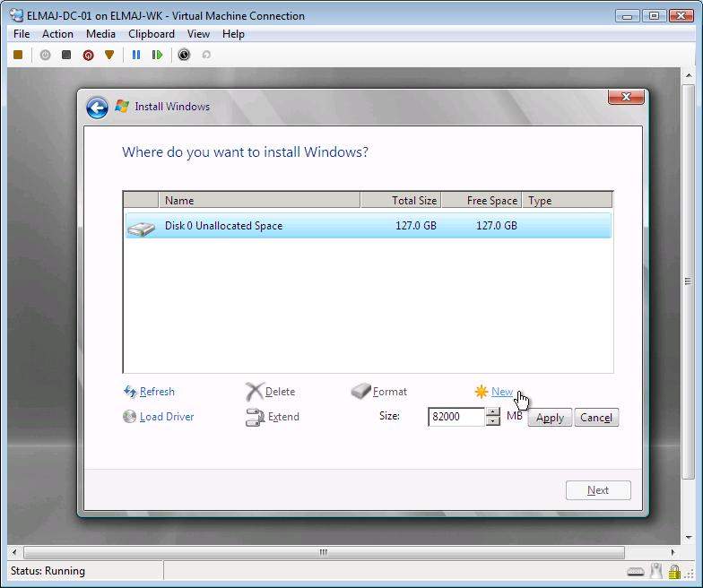Open the View menu

(199, 34)
